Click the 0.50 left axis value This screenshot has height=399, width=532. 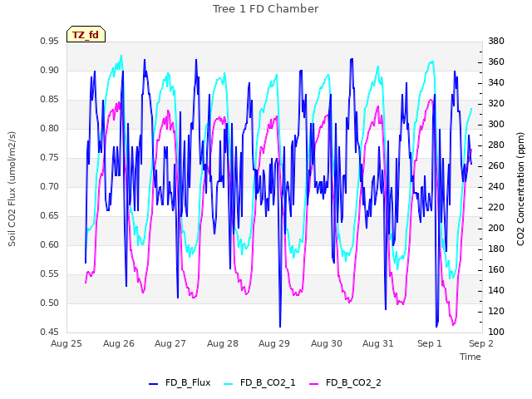point(50,303)
